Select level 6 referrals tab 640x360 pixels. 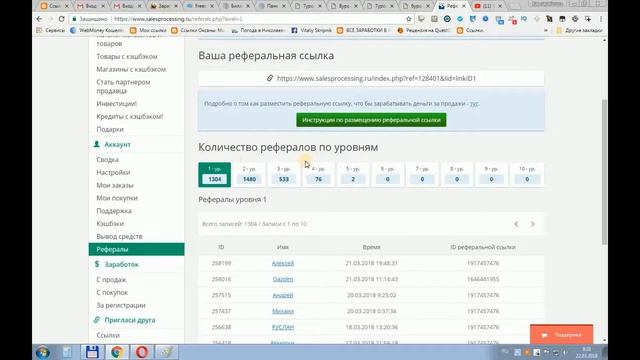[388, 175]
